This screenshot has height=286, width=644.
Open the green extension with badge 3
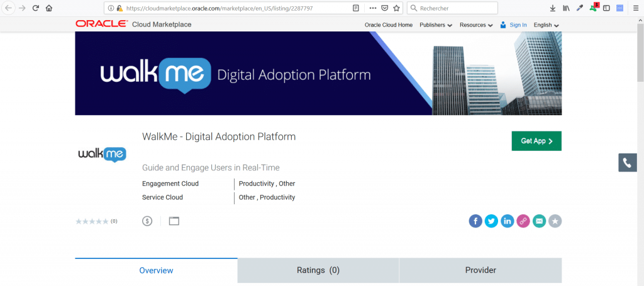click(594, 8)
